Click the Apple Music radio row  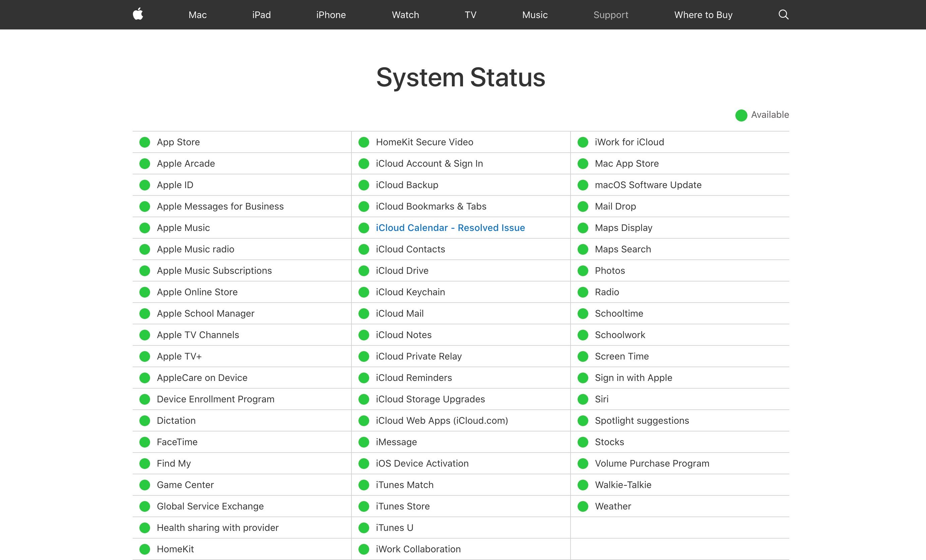pos(195,249)
